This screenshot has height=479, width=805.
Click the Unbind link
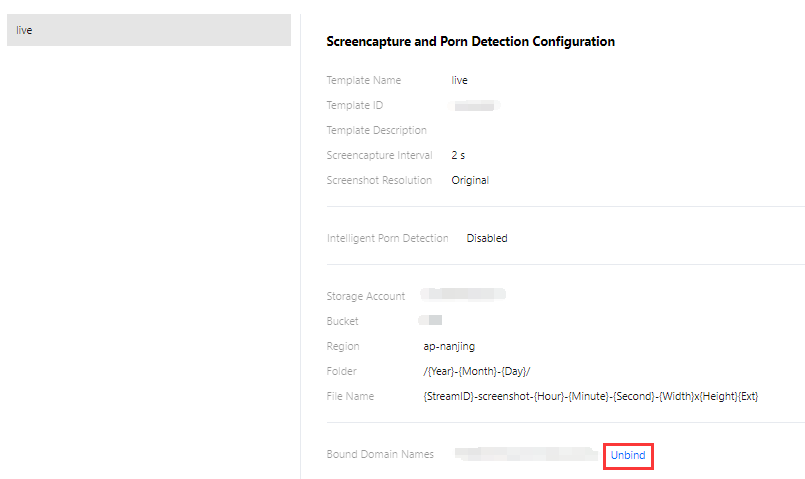coord(628,455)
